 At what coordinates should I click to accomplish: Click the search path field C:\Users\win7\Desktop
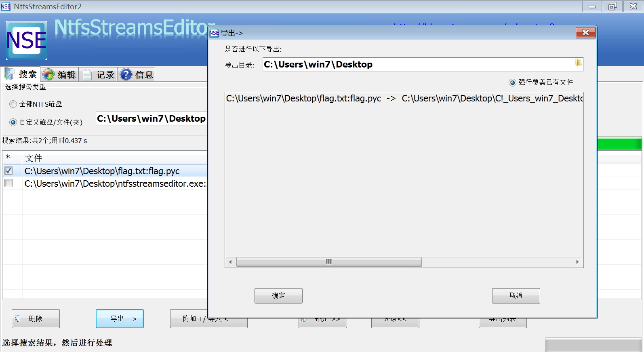click(x=152, y=118)
